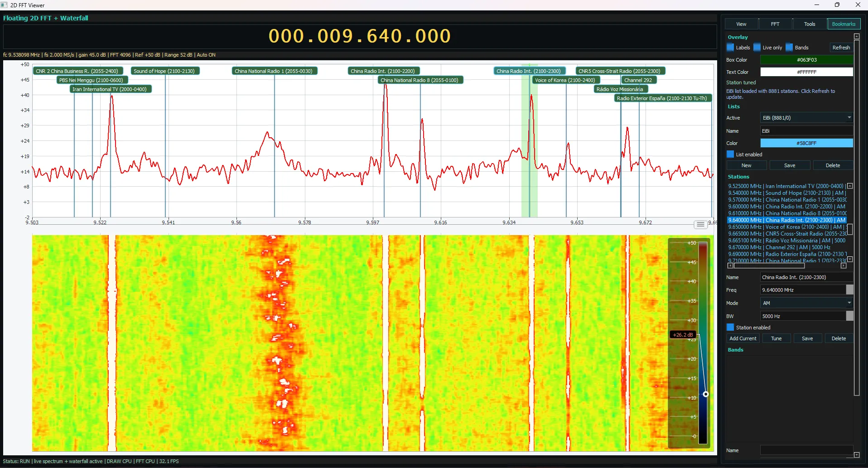Click the Freq field 9.640000 MHz
Image resolution: width=868 pixels, height=468 pixels.
[803, 289]
